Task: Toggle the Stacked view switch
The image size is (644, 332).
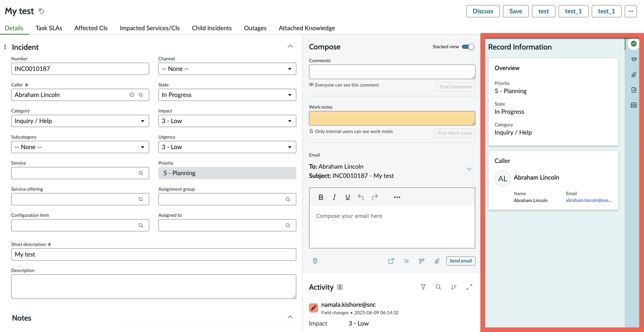Action: point(468,47)
